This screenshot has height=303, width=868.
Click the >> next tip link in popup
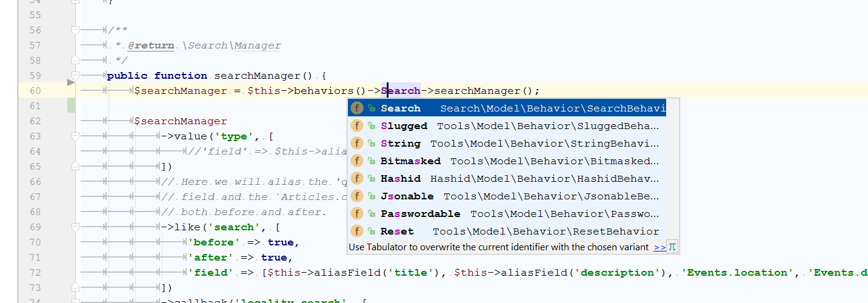pyautogui.click(x=659, y=247)
